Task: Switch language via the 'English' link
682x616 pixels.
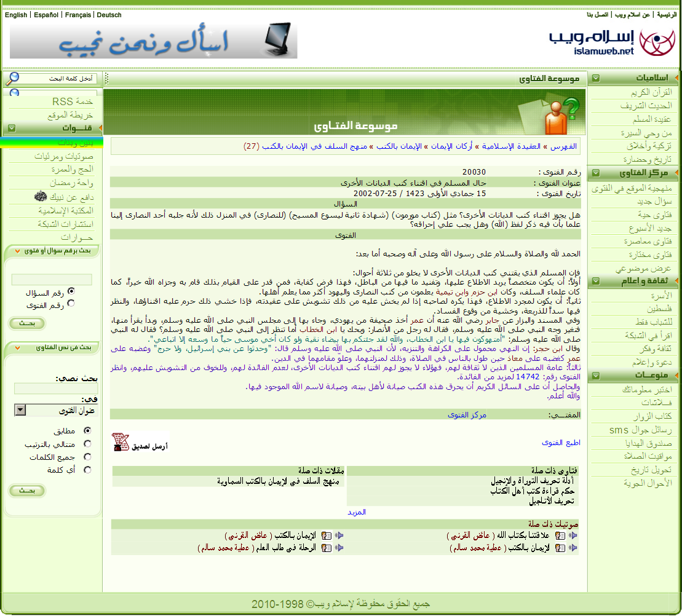Action: (16, 15)
